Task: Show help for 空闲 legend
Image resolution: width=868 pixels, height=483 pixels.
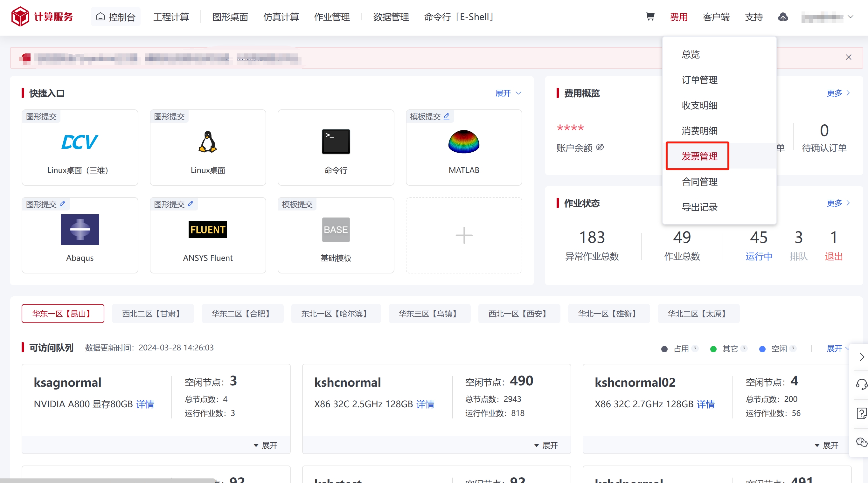Action: tap(793, 348)
